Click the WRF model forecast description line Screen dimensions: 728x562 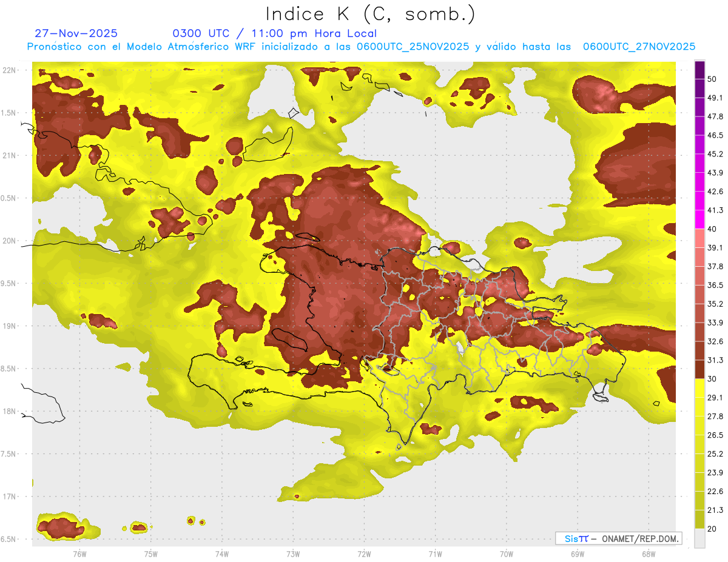click(x=361, y=47)
